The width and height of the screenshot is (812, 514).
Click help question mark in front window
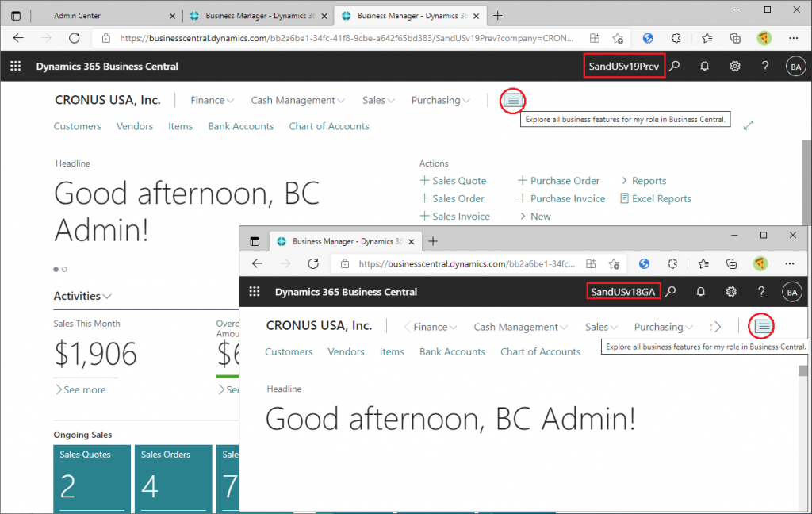tap(761, 292)
